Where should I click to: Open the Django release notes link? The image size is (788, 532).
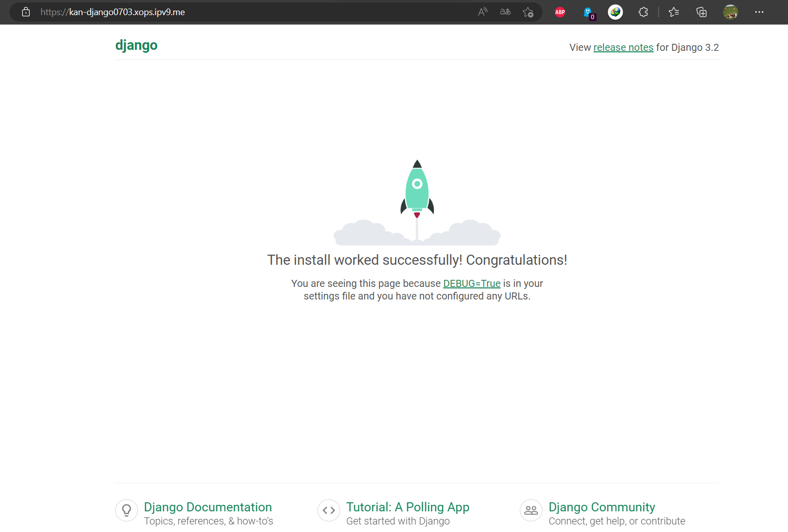(623, 47)
